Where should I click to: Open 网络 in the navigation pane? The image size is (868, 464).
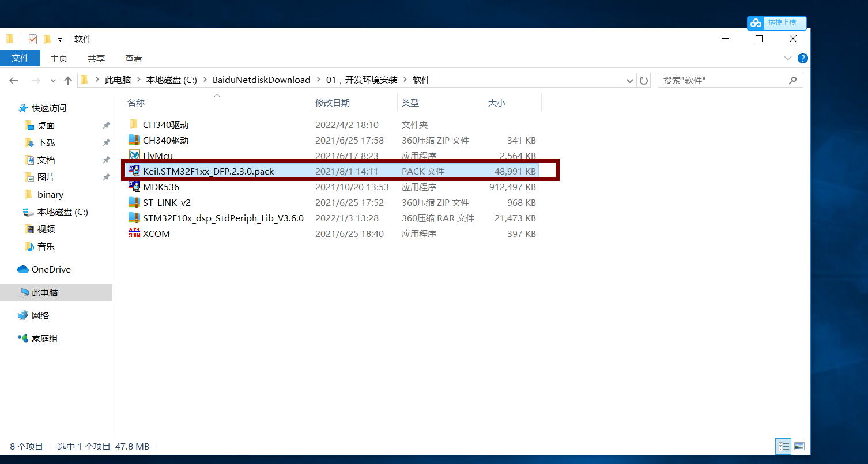click(40, 315)
